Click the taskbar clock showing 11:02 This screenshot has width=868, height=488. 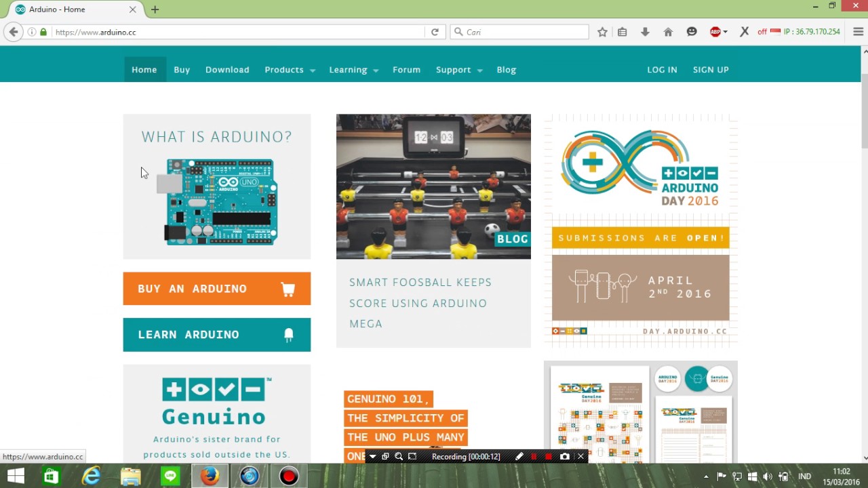tap(841, 476)
